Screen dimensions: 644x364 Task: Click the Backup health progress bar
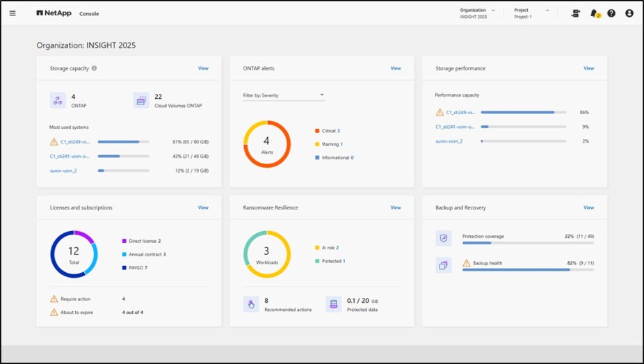(x=528, y=269)
